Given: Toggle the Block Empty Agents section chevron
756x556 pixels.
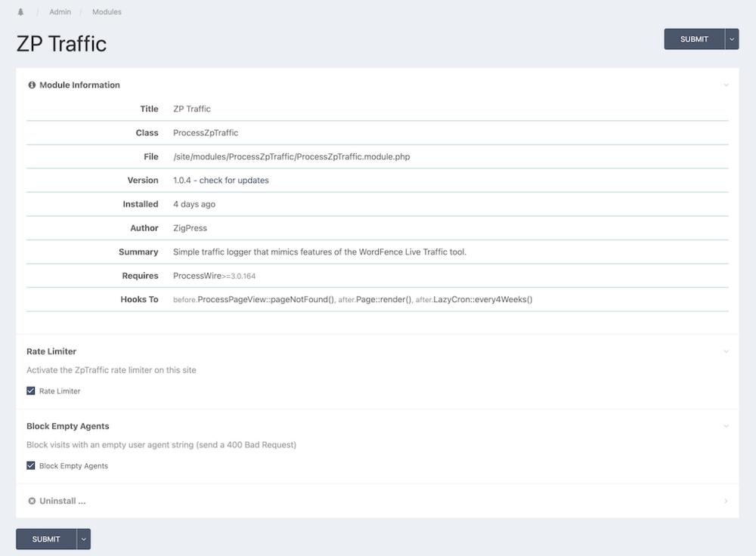Looking at the screenshot, I should (726, 426).
